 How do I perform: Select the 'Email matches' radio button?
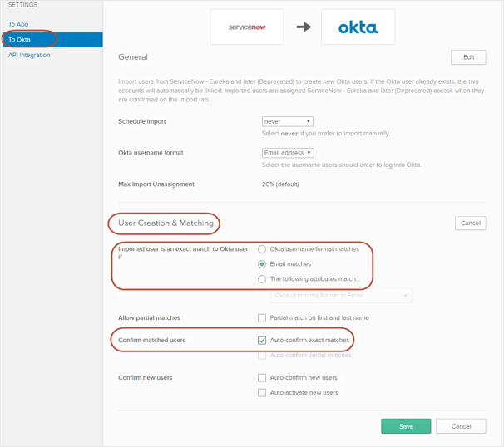[x=263, y=263]
